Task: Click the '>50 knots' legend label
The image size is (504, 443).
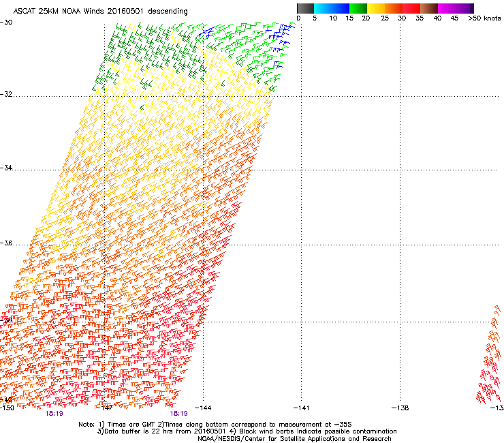Action: pyautogui.click(x=484, y=18)
